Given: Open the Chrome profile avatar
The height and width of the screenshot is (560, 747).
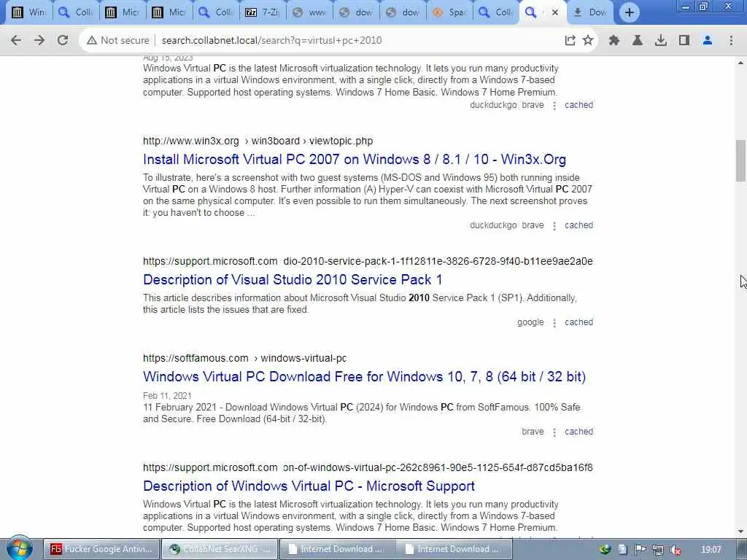Looking at the screenshot, I should pyautogui.click(x=708, y=41).
